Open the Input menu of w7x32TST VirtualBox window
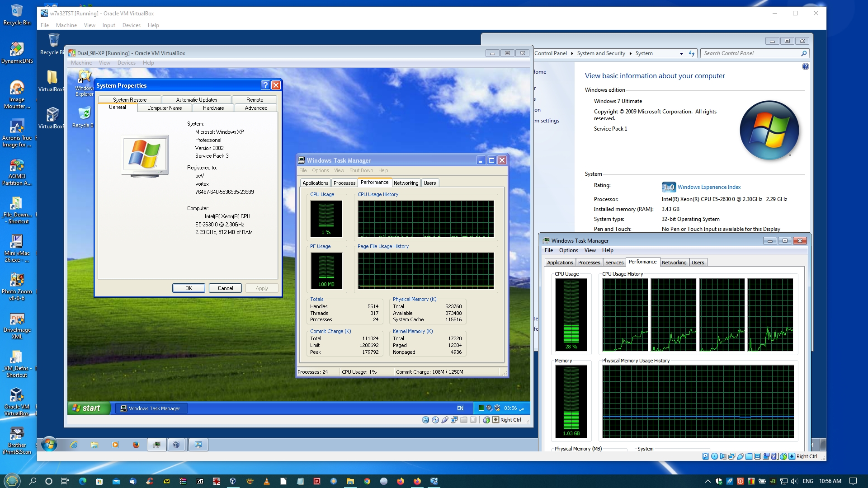 tap(108, 25)
